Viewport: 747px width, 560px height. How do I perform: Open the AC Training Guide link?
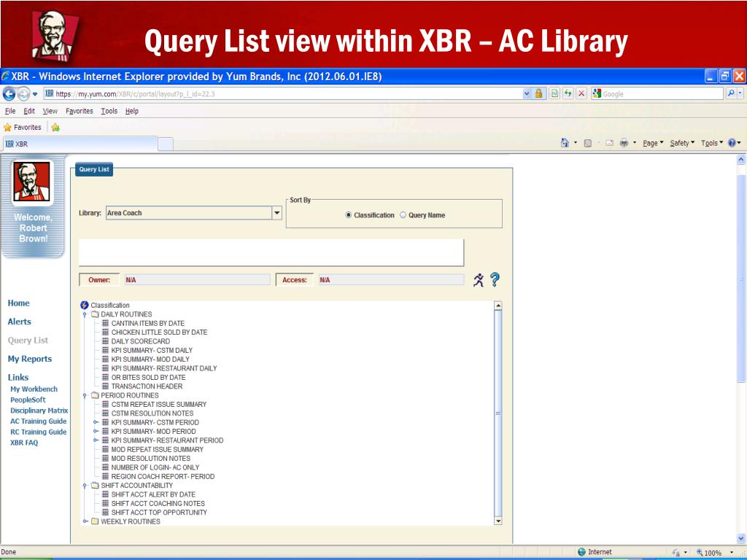point(39,421)
